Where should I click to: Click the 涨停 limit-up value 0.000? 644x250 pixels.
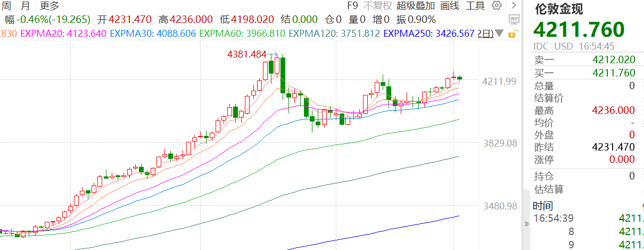click(621, 159)
